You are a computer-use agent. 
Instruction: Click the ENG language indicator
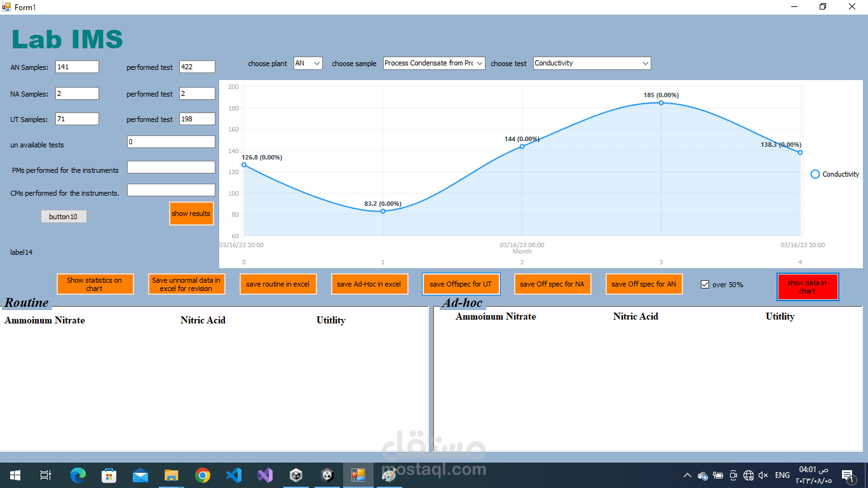pos(782,475)
